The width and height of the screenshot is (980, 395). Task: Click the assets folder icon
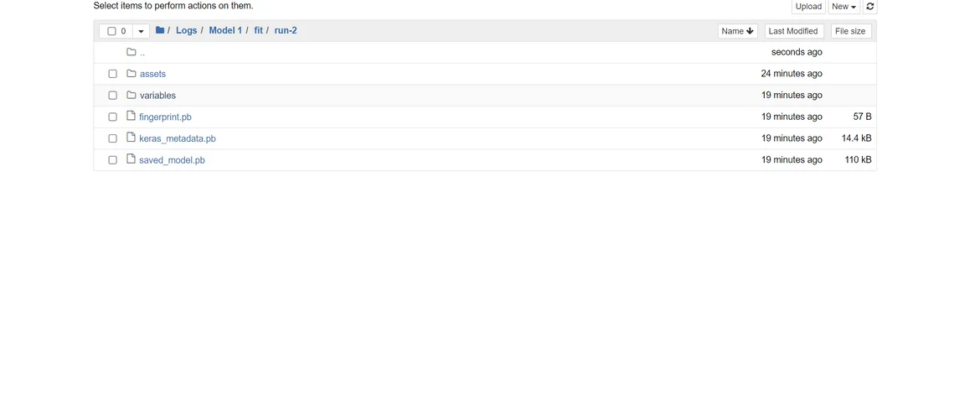[x=132, y=74]
